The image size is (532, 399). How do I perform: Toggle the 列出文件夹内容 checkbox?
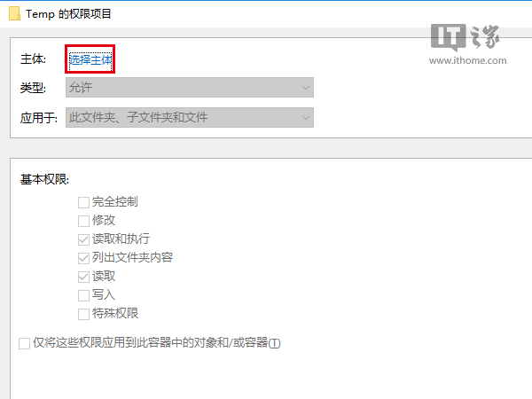click(x=83, y=258)
